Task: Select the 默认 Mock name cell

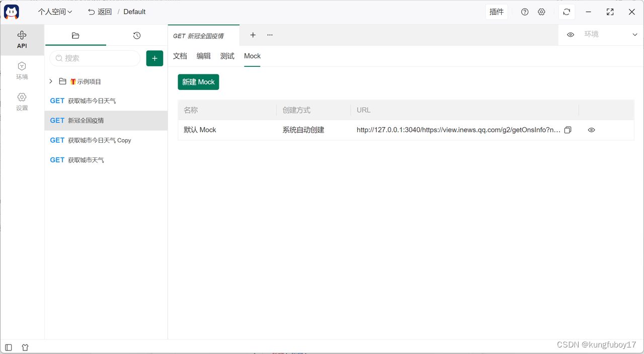Action: click(x=200, y=130)
